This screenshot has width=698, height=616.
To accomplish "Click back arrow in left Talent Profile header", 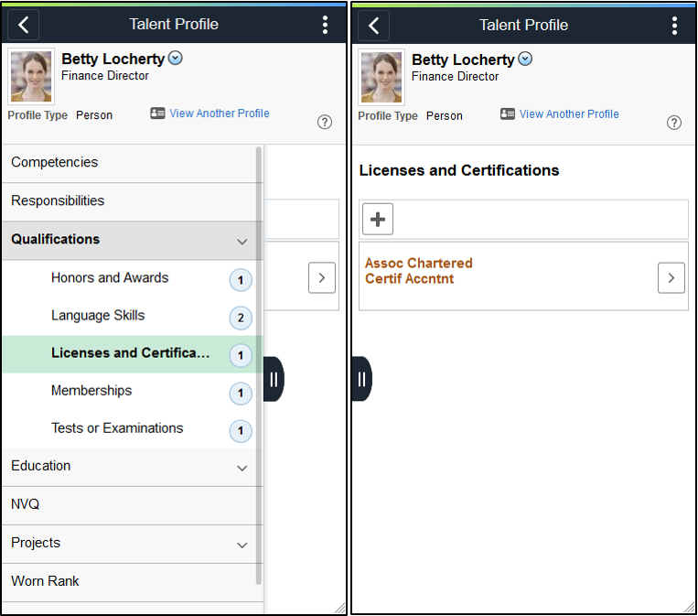I will [23, 25].
